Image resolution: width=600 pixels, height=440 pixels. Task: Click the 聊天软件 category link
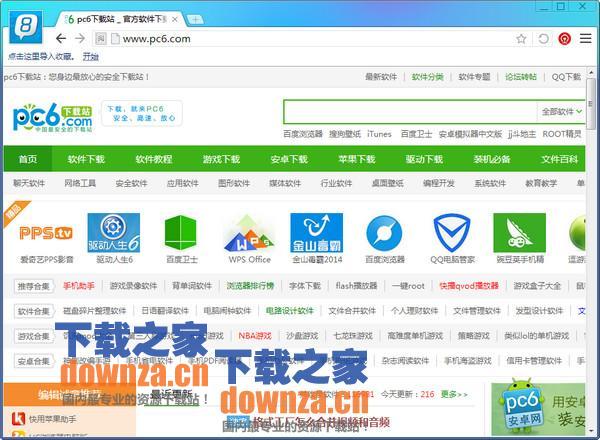pos(29,183)
